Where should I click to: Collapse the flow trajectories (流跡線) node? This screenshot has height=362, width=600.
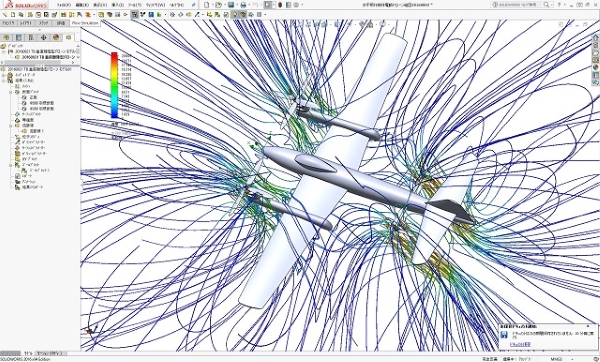(x=11, y=126)
